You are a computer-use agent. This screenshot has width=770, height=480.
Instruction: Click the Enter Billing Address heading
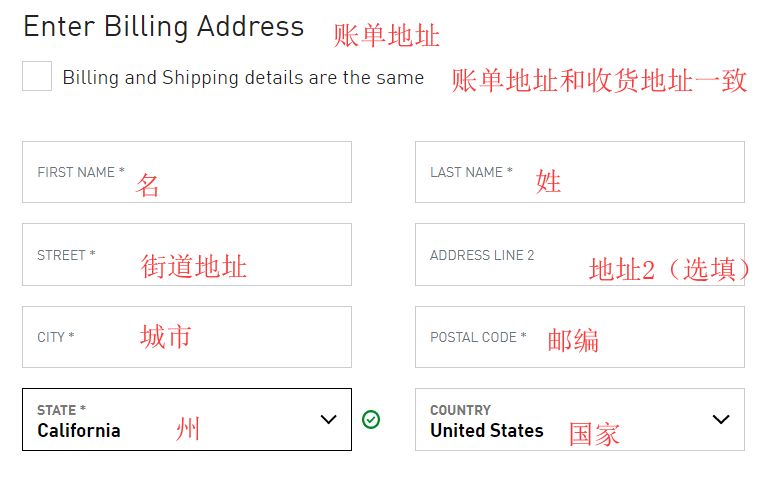coord(163,27)
